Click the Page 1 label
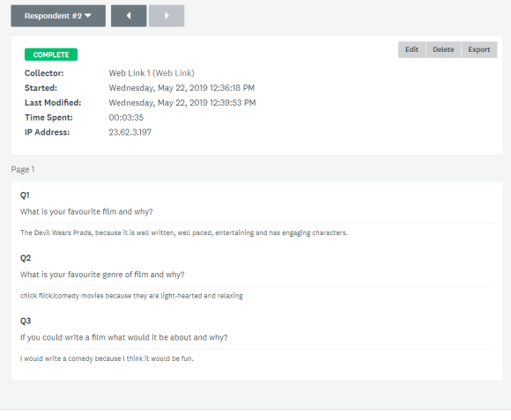 click(23, 169)
